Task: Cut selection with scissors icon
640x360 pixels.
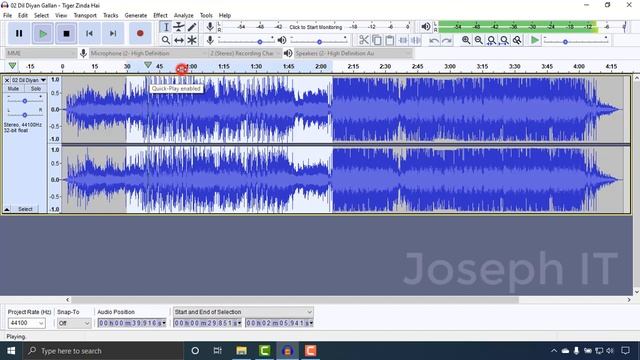Action: [363, 40]
